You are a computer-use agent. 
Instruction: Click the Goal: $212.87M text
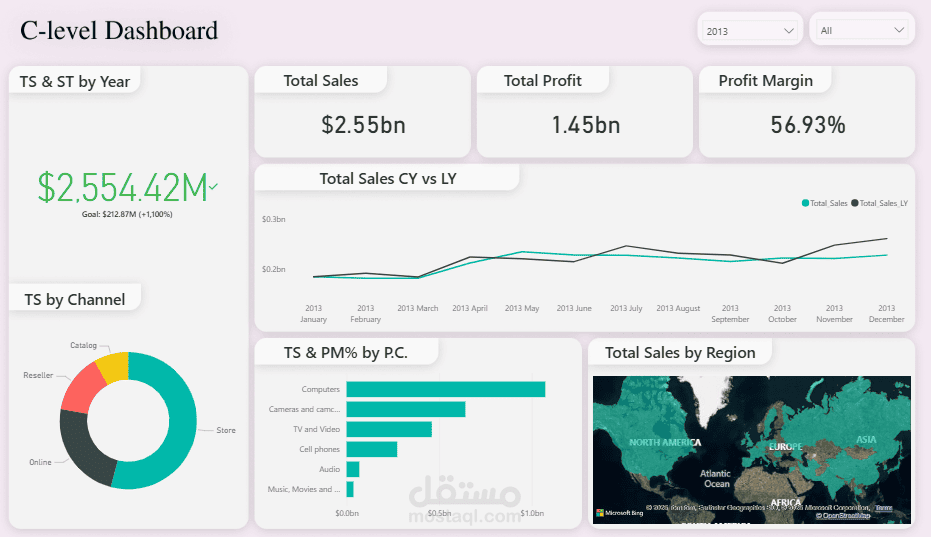[127, 214]
